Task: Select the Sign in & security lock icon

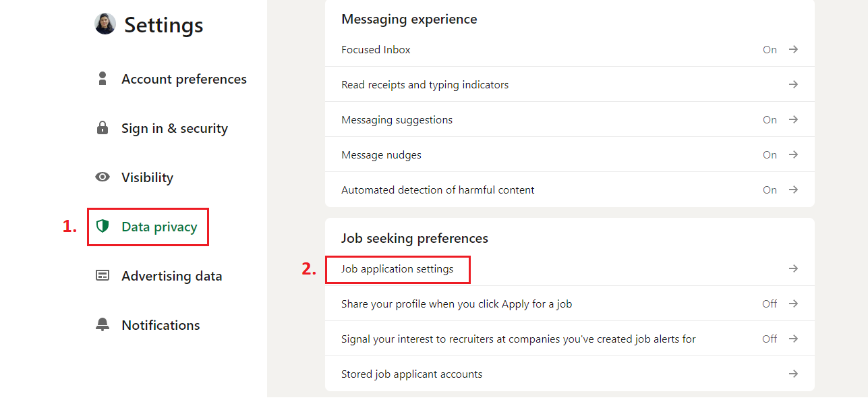Action: [x=103, y=127]
